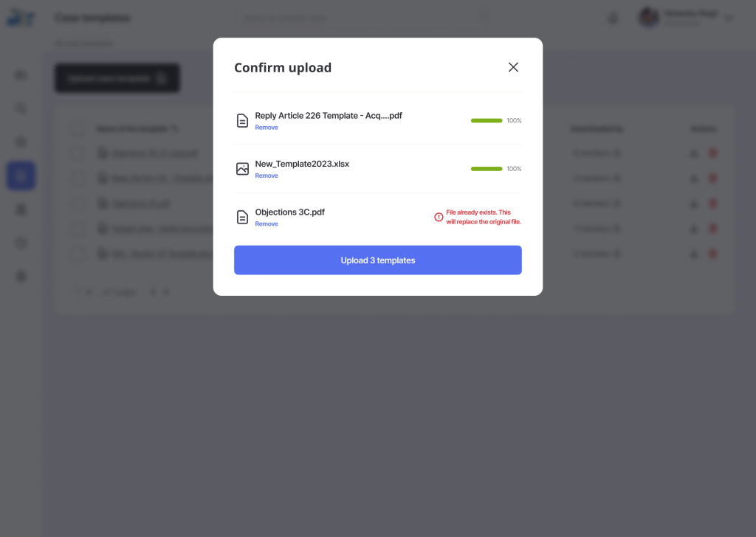
Task: Click Upload 3 templates button
Action: pos(378,260)
